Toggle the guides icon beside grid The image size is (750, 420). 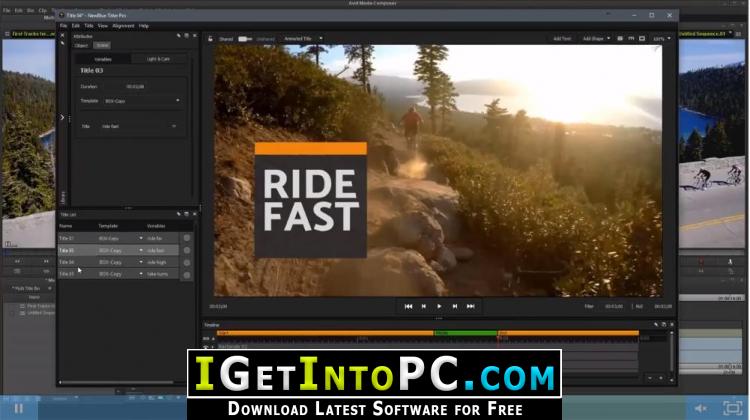631,39
